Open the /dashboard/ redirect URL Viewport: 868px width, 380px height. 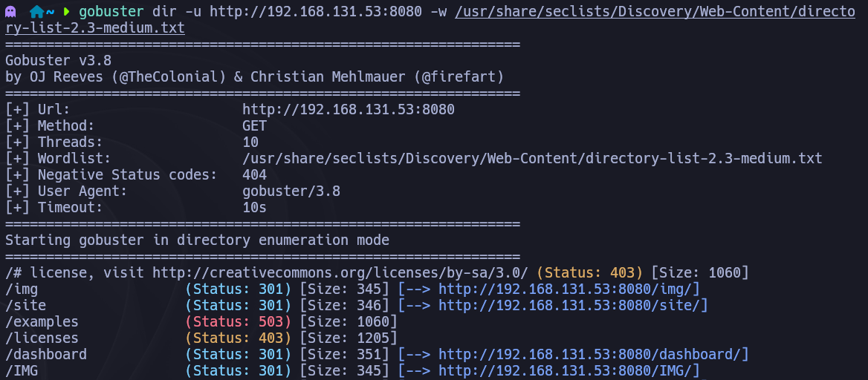[x=594, y=355]
